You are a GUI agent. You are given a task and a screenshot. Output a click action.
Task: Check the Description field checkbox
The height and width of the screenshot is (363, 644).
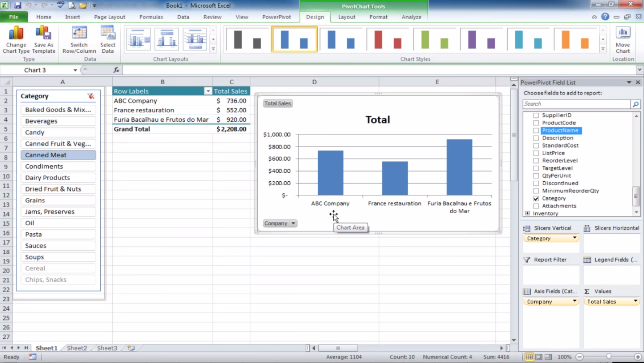click(x=536, y=138)
